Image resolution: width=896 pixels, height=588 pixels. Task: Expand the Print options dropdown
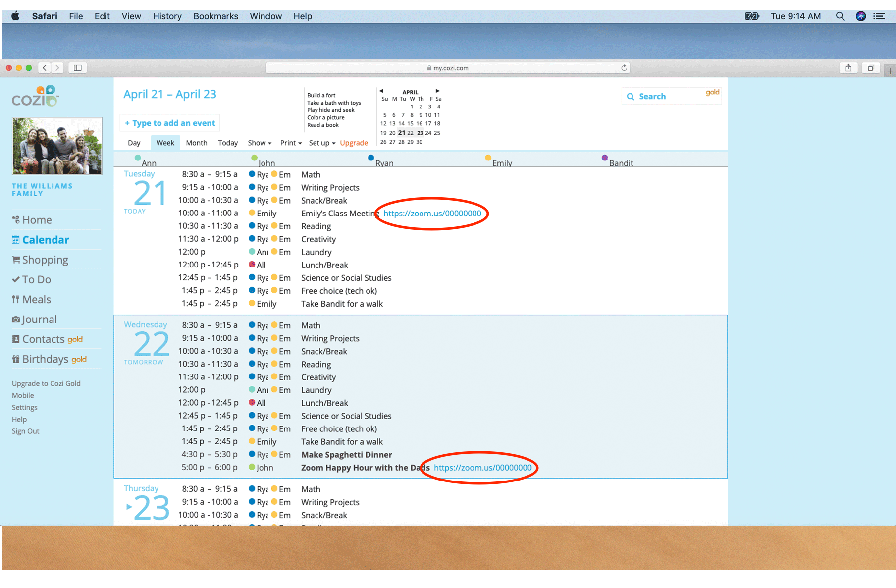pos(290,143)
